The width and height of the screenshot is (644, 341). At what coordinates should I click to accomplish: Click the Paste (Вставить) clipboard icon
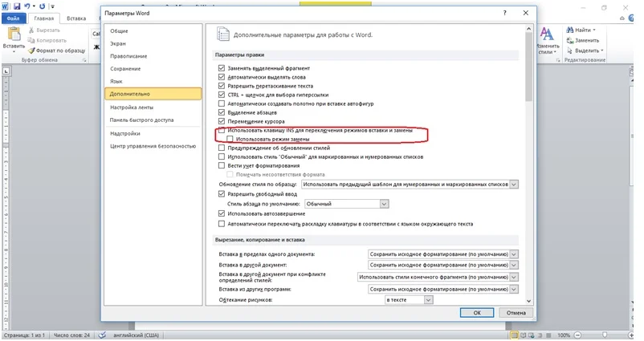14,34
